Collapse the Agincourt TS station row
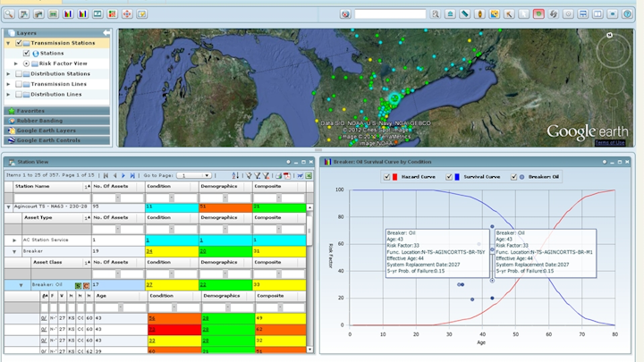This screenshot has width=644, height=362. tap(8, 207)
